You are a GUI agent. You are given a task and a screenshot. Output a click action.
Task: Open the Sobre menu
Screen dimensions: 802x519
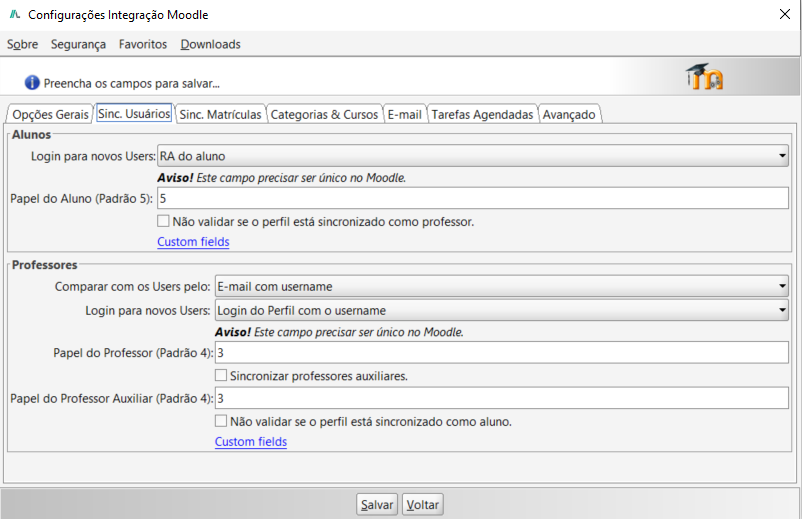pos(23,44)
